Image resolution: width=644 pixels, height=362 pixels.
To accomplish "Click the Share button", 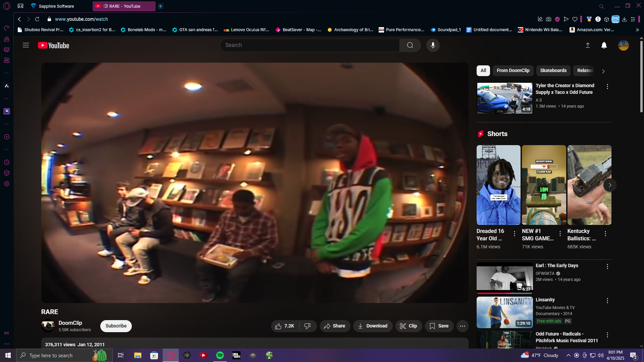I will pos(334,326).
